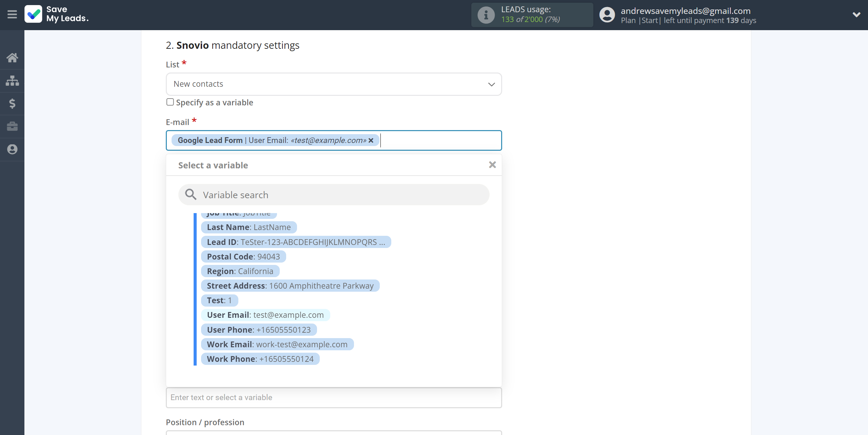Remove the Google Lead Form email tag
The image size is (868, 435).
[x=372, y=140]
